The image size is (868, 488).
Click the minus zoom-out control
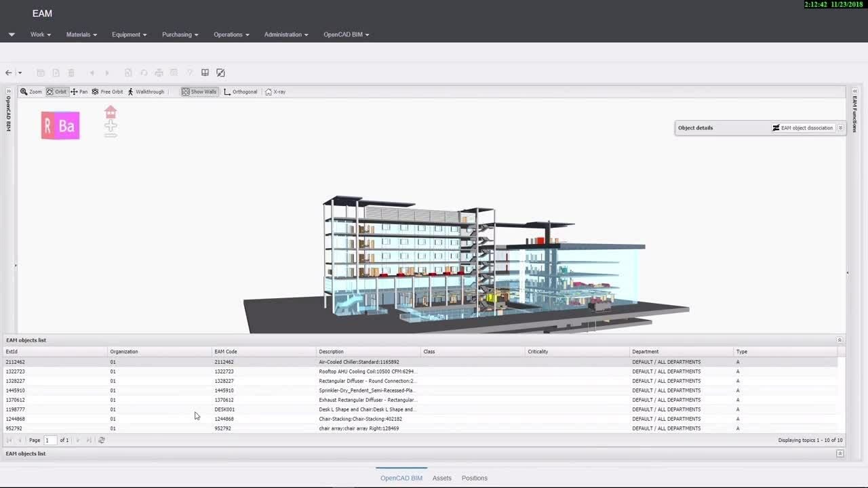(111, 135)
